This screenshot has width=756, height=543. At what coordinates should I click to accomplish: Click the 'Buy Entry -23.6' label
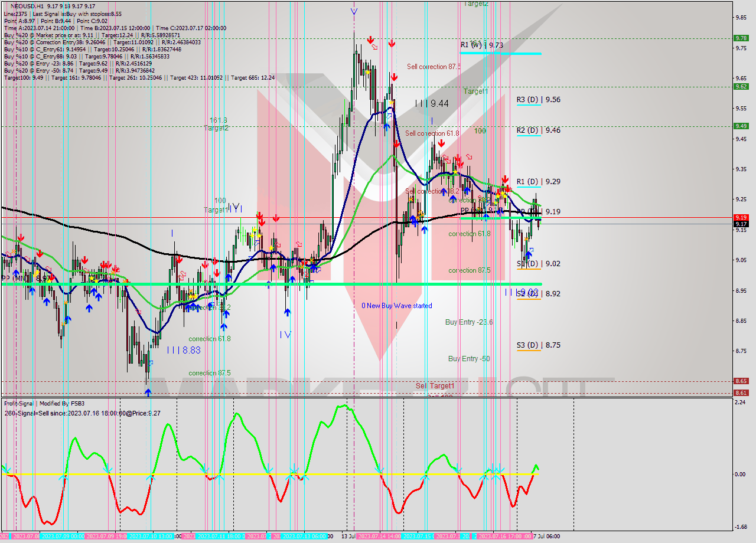[469, 322]
